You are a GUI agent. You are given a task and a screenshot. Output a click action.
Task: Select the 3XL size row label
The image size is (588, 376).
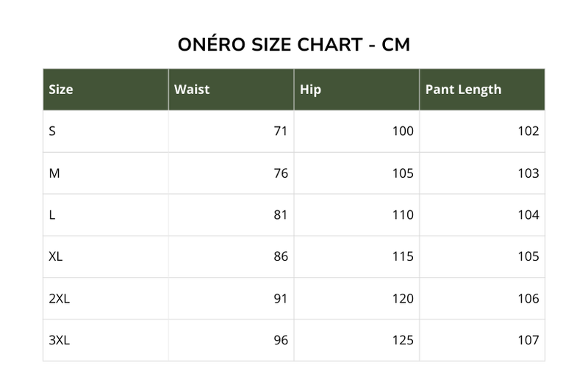59,341
